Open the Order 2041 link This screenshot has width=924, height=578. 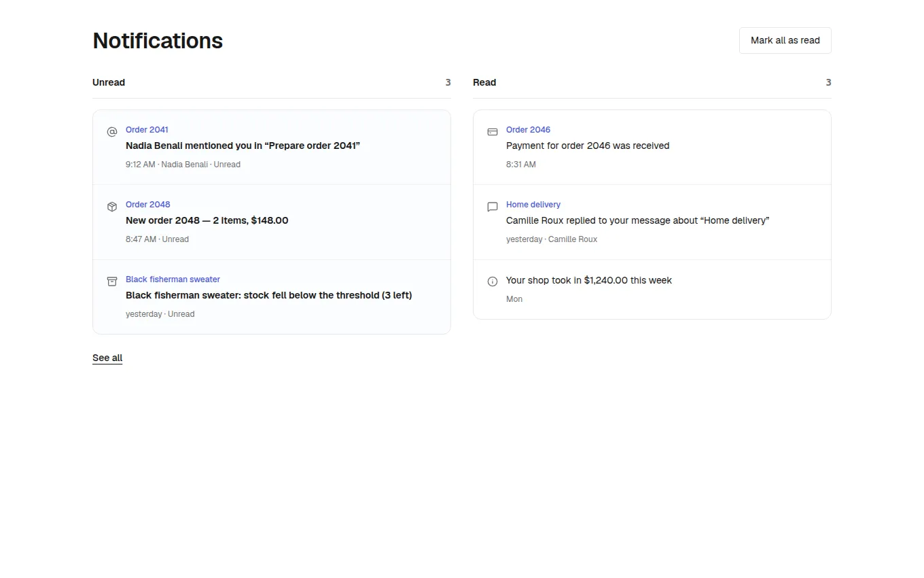[x=147, y=130]
